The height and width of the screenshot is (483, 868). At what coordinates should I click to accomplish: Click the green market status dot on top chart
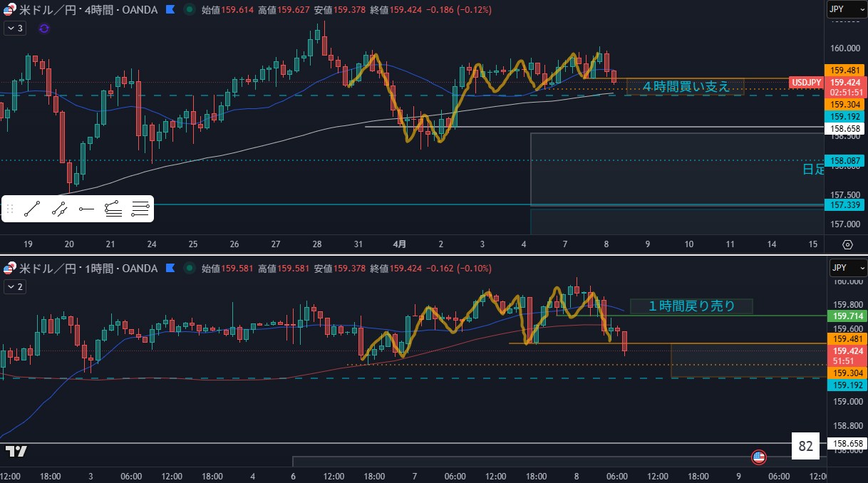[188, 10]
